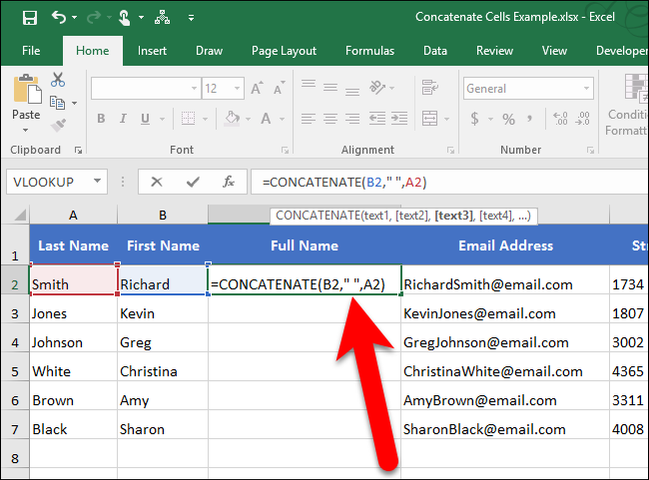Click the Undo arrow icon
The width and height of the screenshot is (649, 480).
tap(59, 17)
